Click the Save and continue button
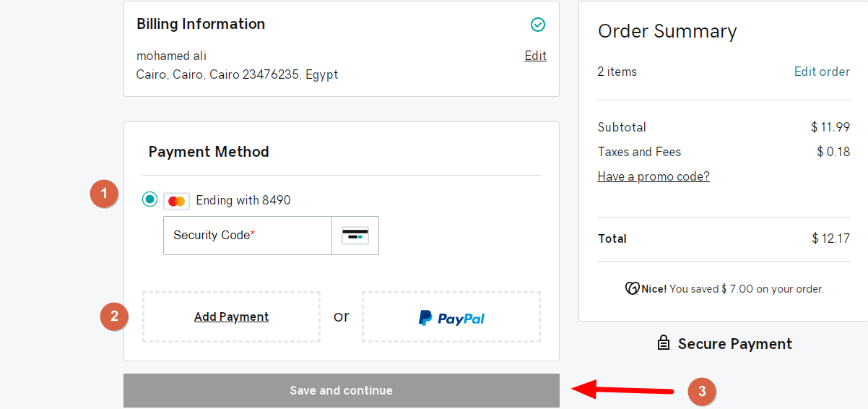Image resolution: width=868 pixels, height=409 pixels. pos(342,390)
